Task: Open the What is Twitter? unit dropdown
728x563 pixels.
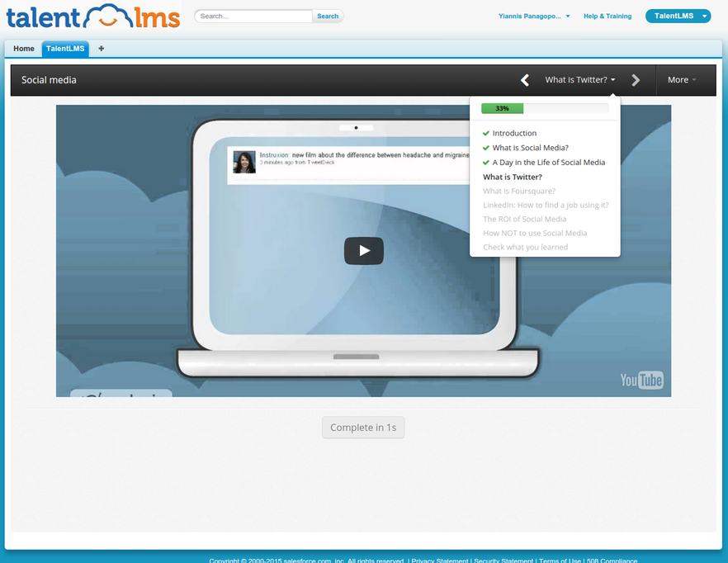Action: pos(580,80)
